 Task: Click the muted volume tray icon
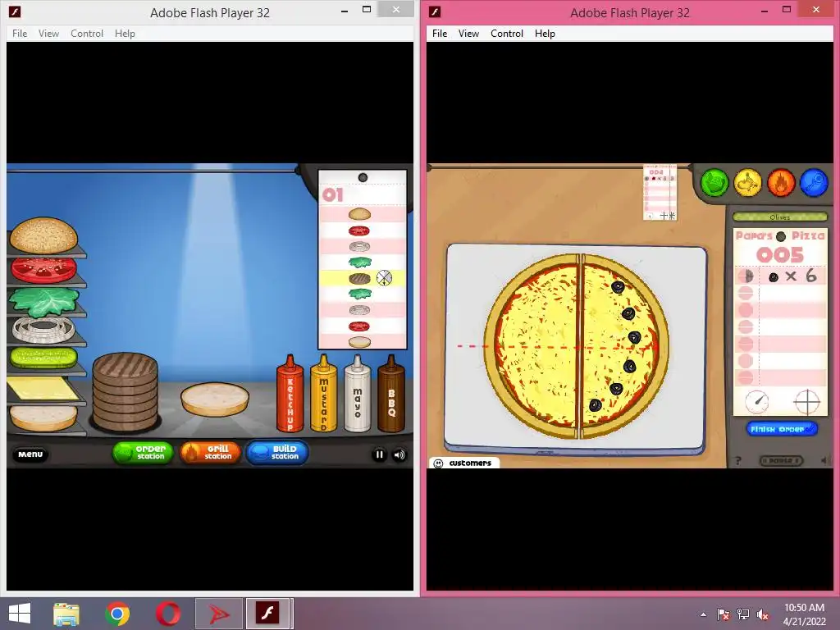pos(762,614)
